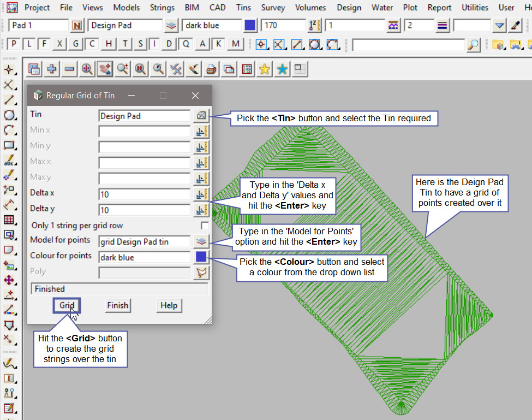Image resolution: width=532 pixels, height=420 pixels.
Task: Open the model list next to Design Pad
Action: point(171,26)
